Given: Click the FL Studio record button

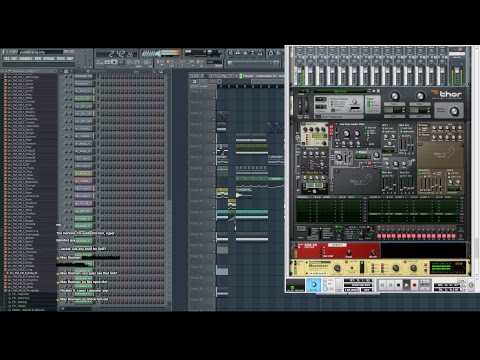Looking at the screenshot, I should (121, 62).
